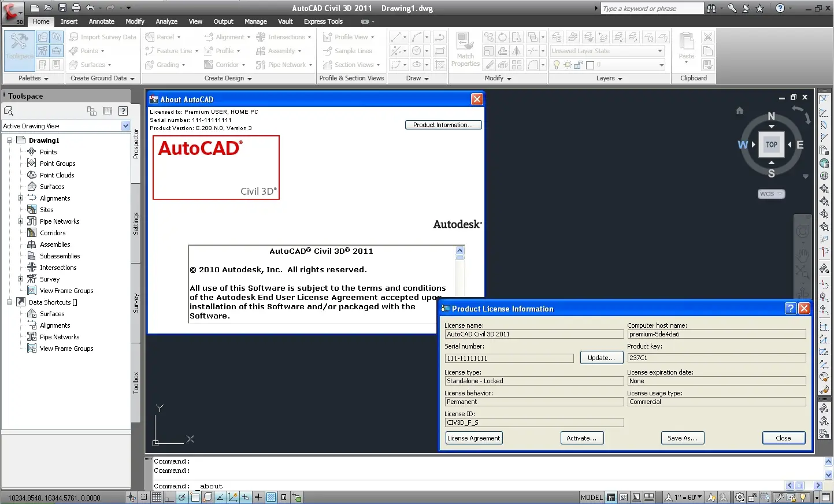Viewport: 834px width, 504px height.
Task: Expand the Palettes panel arrow
Action: pos(46,79)
